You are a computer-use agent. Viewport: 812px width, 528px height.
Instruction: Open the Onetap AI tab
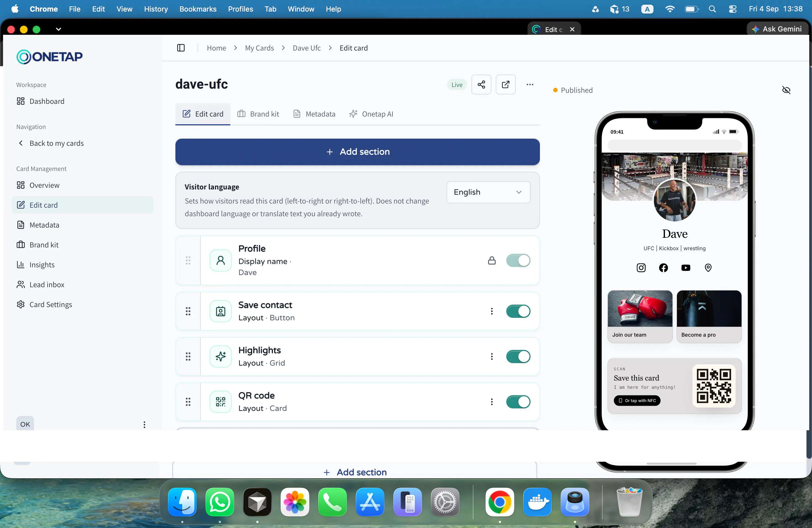click(x=371, y=114)
